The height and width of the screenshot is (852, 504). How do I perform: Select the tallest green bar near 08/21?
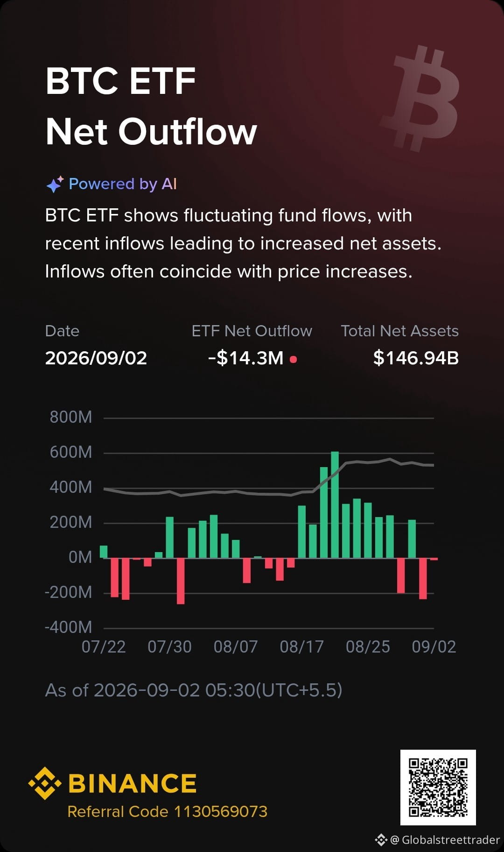(x=335, y=504)
